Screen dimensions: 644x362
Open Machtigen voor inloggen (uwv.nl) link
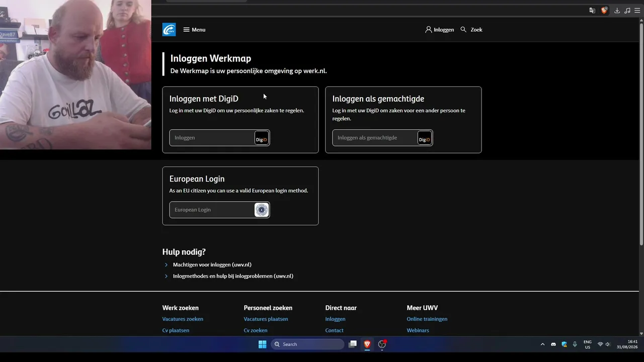click(x=212, y=264)
